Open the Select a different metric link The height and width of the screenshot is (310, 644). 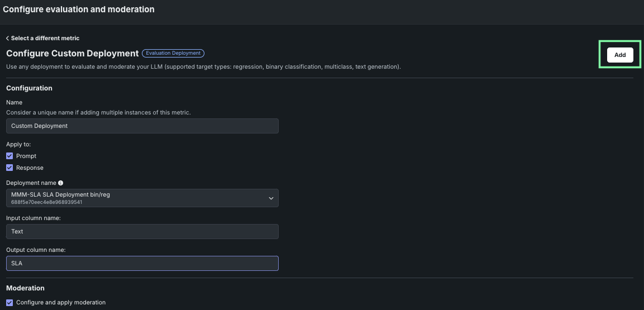click(x=45, y=39)
